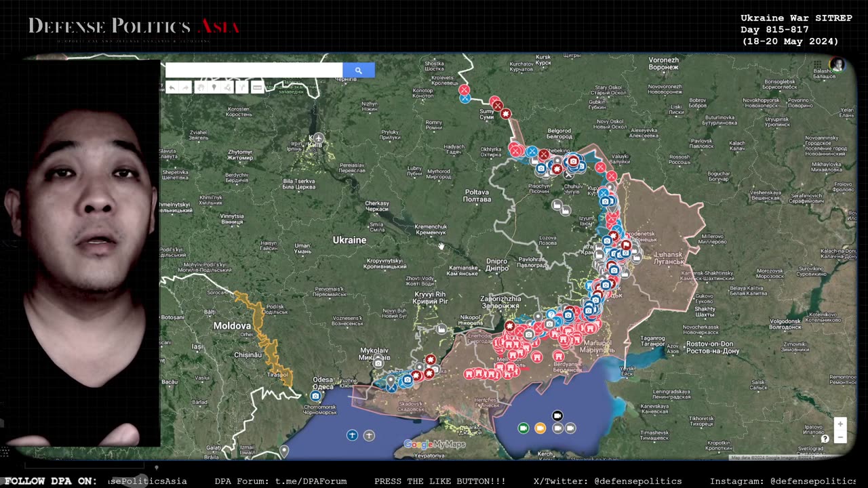Viewport: 868px width, 488px height.
Task: Open the Google account avatar
Action: coord(837,64)
